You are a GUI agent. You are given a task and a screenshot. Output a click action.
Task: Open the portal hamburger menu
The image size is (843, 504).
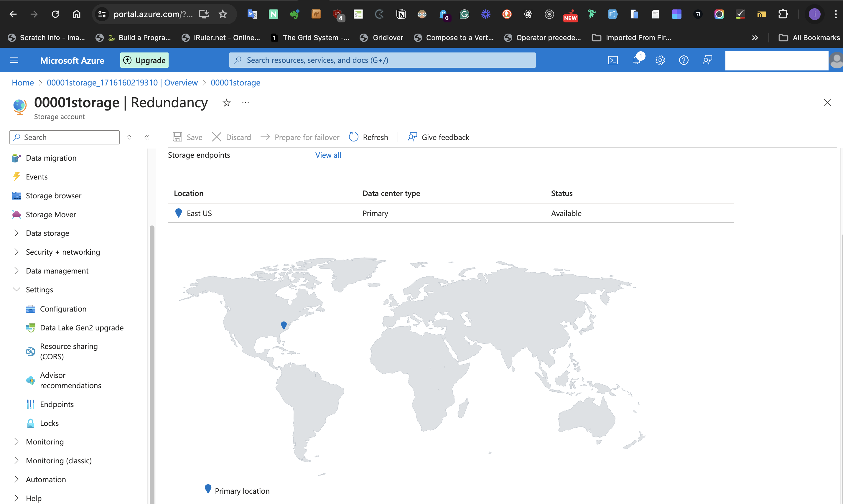[14, 60]
